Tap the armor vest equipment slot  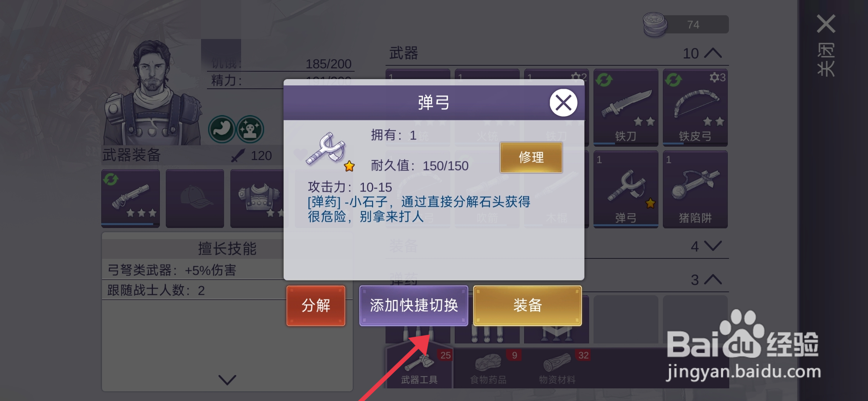[x=257, y=198]
